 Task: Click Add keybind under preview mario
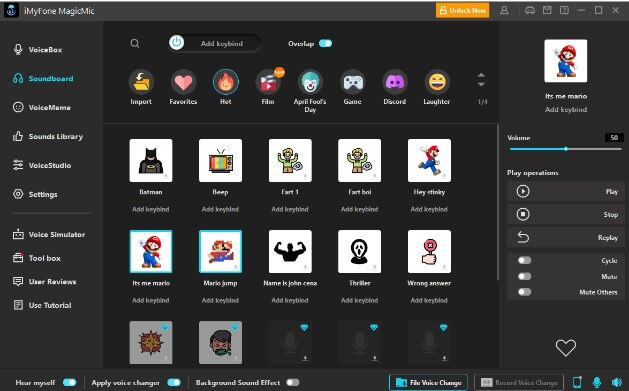[x=566, y=109]
